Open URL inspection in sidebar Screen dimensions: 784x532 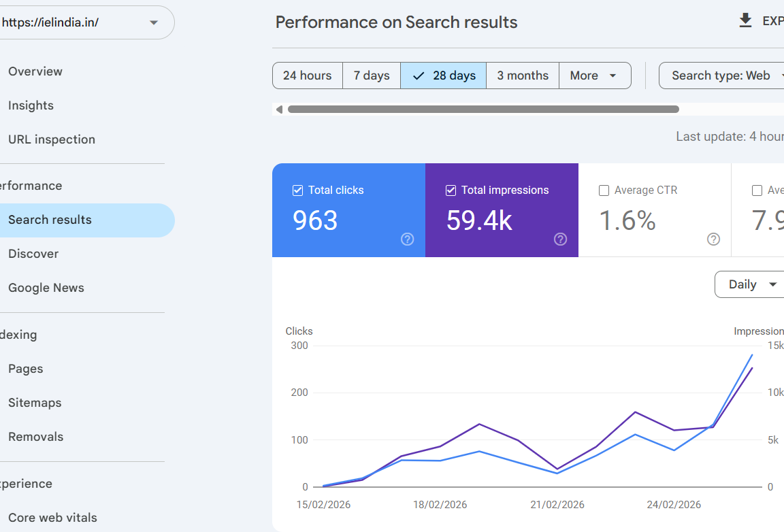[52, 139]
